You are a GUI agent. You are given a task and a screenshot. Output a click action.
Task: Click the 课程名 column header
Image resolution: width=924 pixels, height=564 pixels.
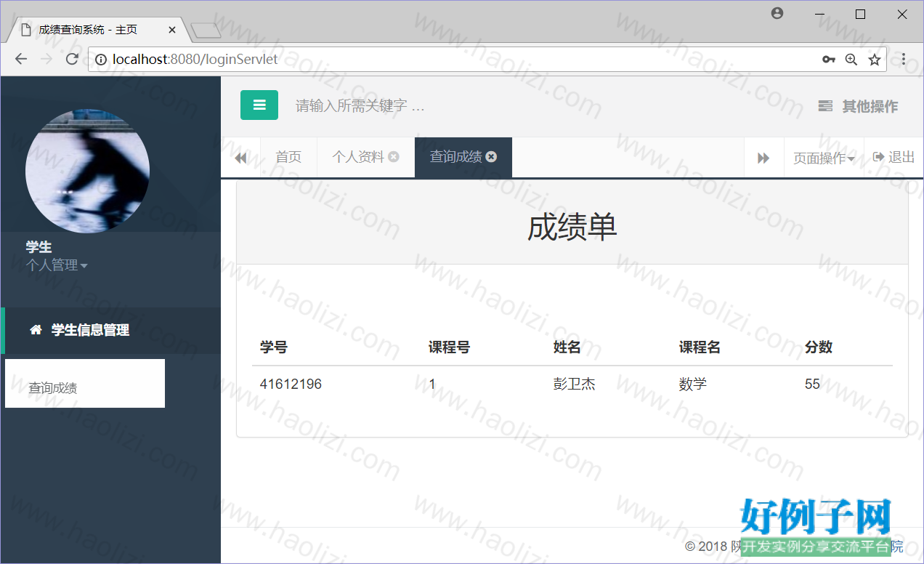700,347
